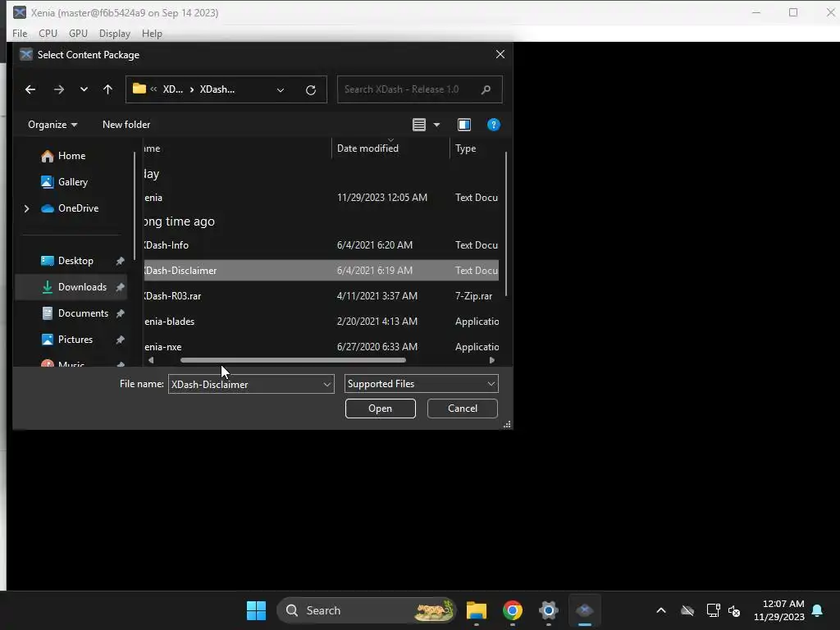840x630 pixels.
Task: Select the file dated 11/29/2023 12:05 AM
Action: [322, 198]
